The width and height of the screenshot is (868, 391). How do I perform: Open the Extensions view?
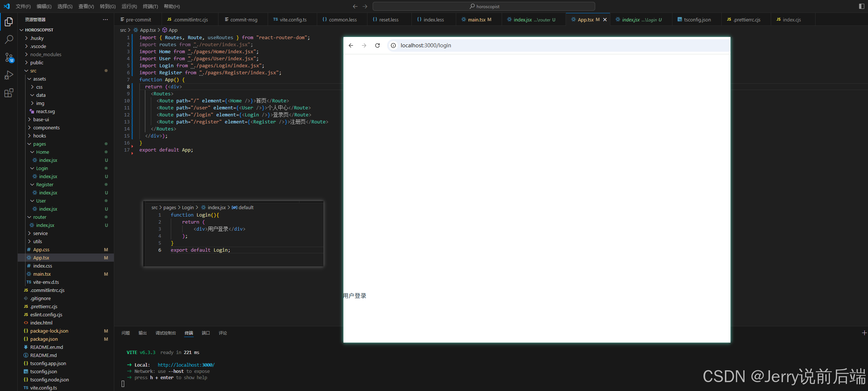[9, 93]
